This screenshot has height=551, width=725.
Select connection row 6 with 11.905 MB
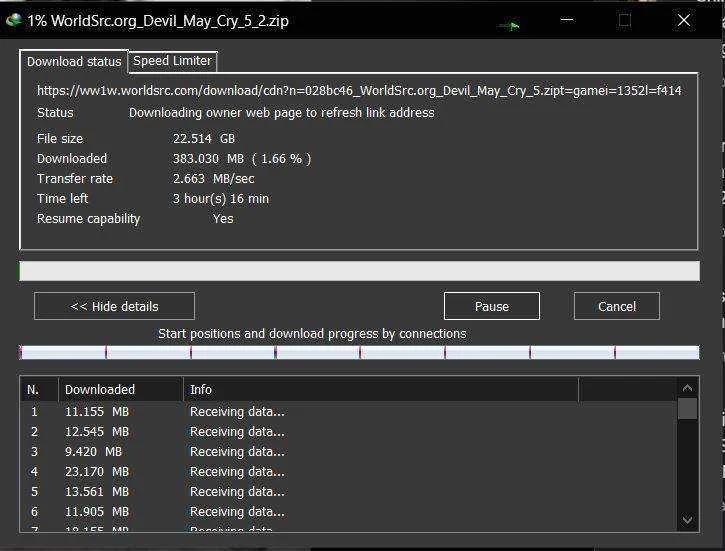(349, 512)
